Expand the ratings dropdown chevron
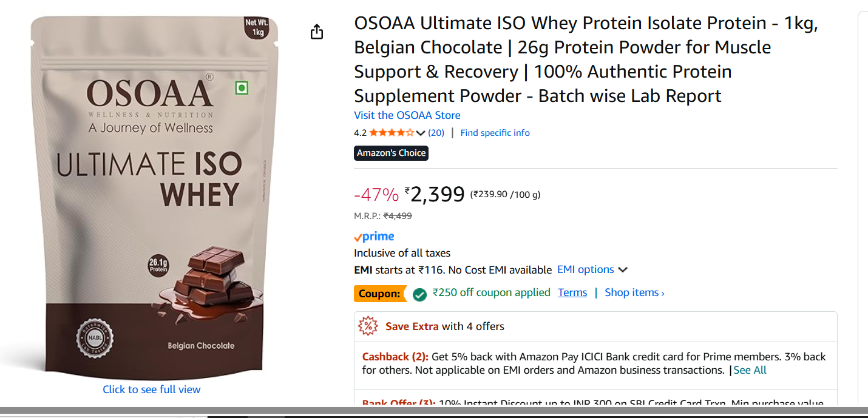 coord(421,133)
